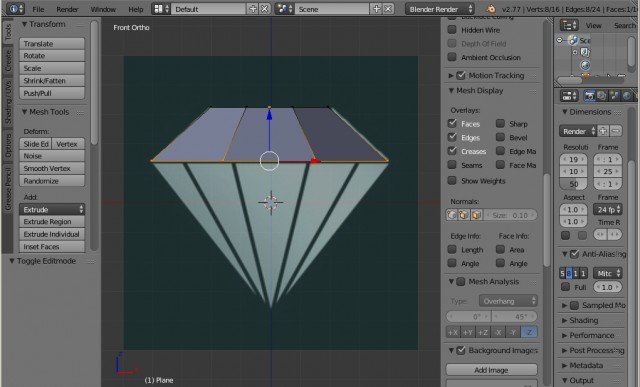Enable Face Info Area checkbox
This screenshot has height=387, width=640.
click(500, 249)
